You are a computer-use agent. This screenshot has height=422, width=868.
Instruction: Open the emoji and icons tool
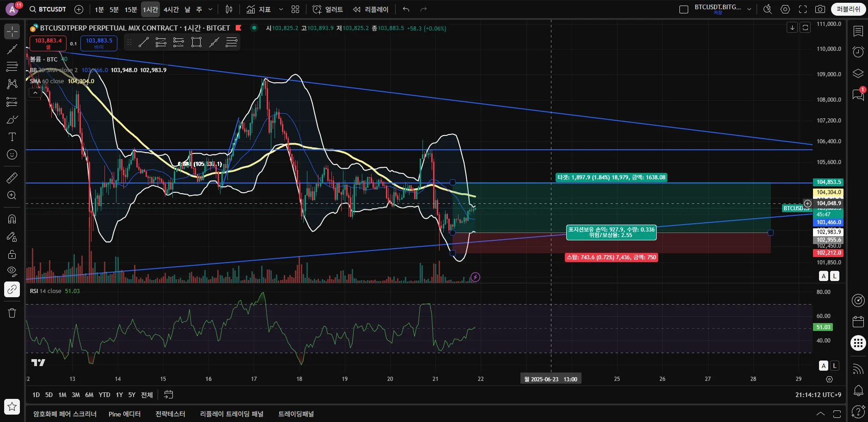12,154
